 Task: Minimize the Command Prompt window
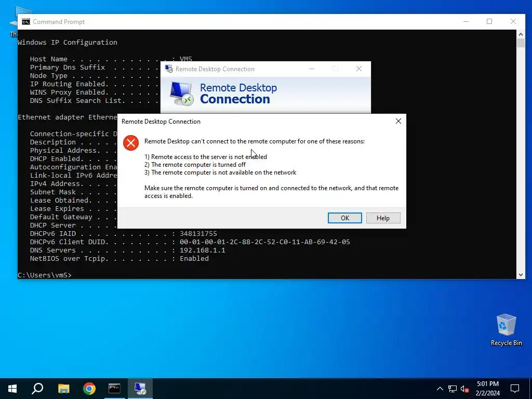coord(466,21)
